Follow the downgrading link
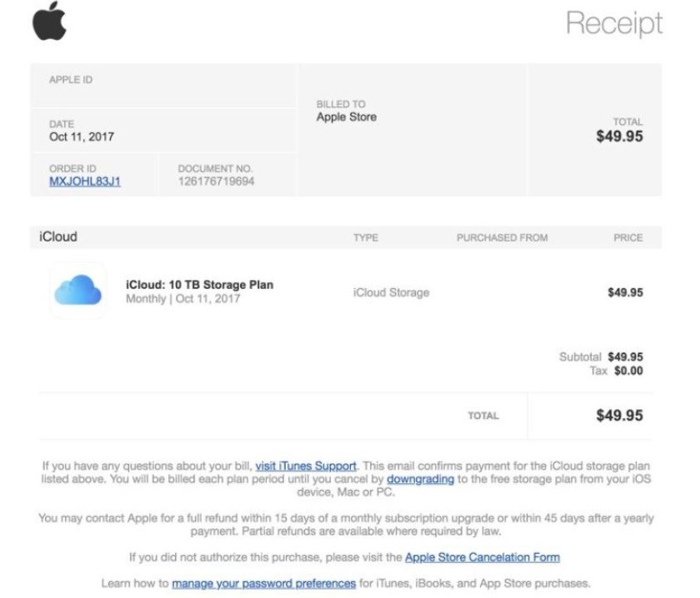Image resolution: width=700 pixels, height=598 pixels. tap(420, 479)
